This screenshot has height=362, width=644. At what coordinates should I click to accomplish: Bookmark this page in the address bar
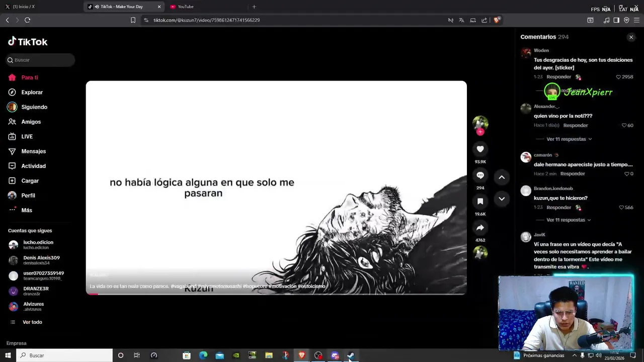(133, 20)
